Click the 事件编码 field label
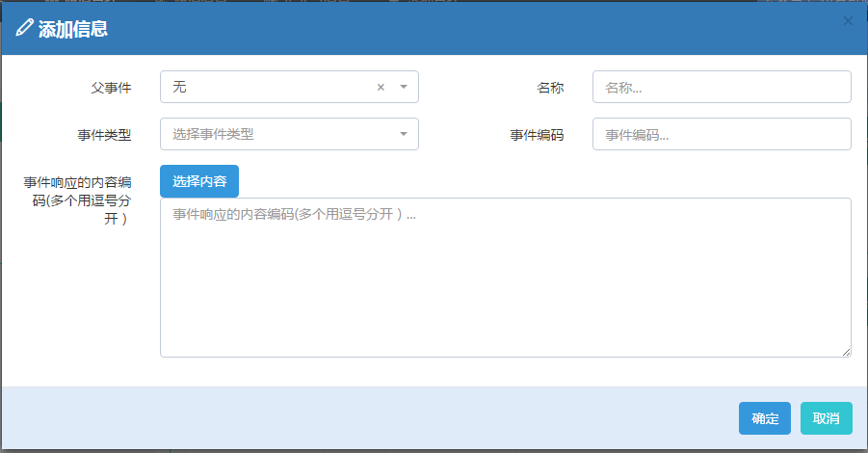 pyautogui.click(x=537, y=135)
